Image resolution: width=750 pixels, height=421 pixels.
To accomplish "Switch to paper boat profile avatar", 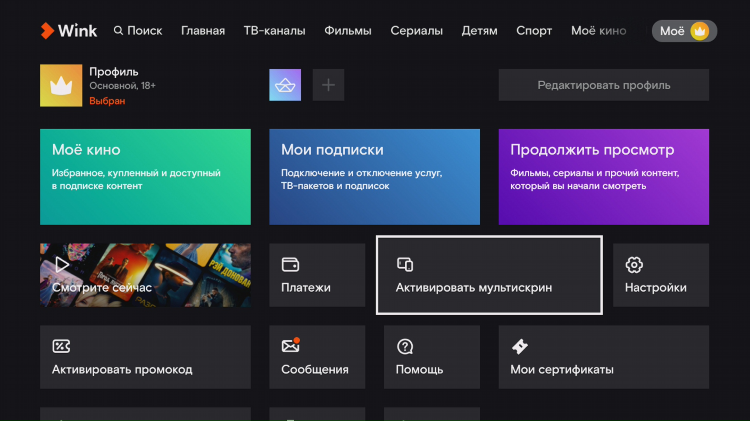I will tap(285, 85).
